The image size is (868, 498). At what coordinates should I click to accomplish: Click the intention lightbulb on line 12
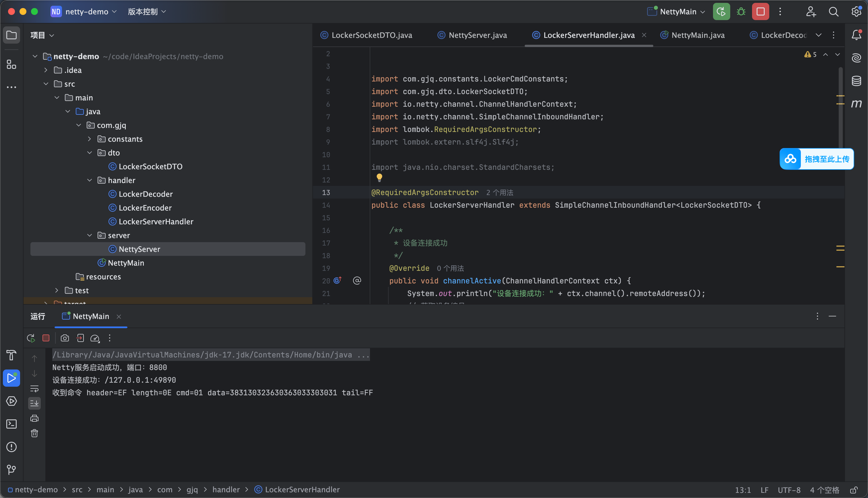379,178
